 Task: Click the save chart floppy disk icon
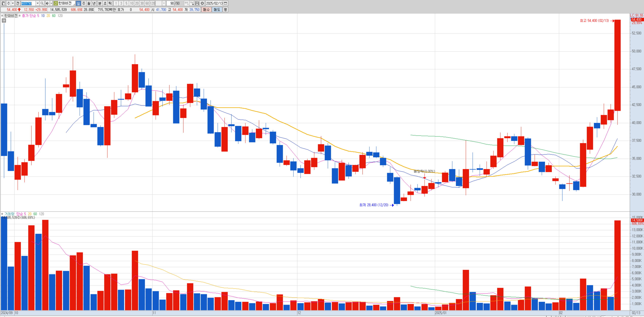(197, 3)
